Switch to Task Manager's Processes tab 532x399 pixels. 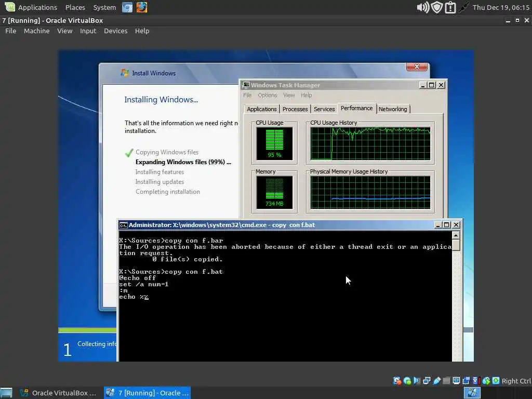295,109
